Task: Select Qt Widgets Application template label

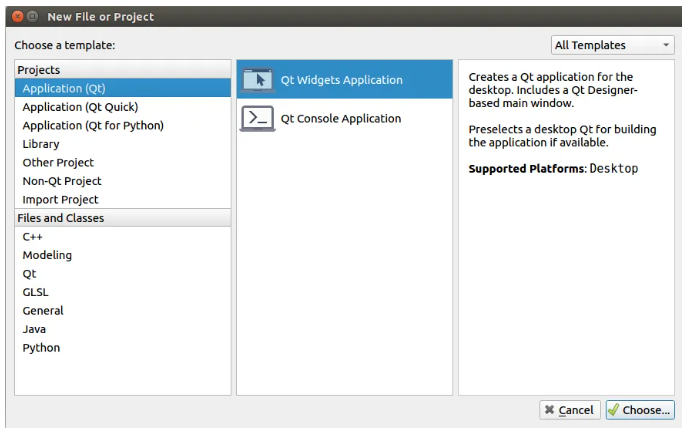Action: (x=341, y=80)
